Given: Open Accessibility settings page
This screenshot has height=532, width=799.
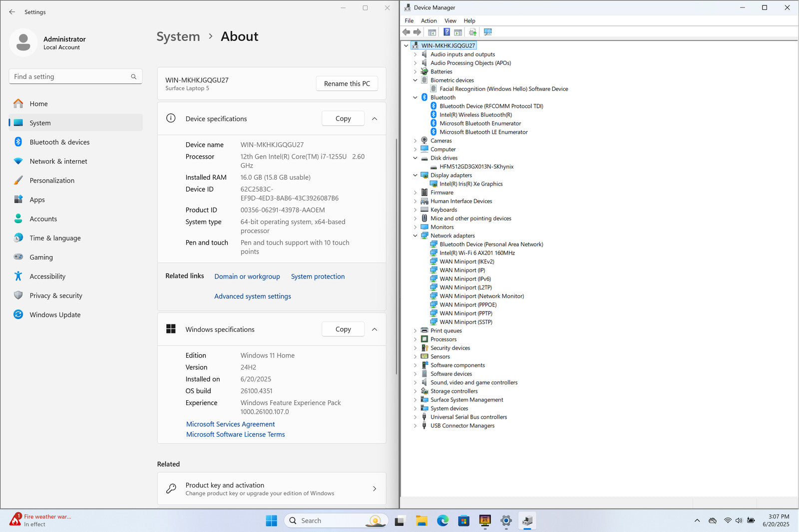Looking at the screenshot, I should (76, 276).
